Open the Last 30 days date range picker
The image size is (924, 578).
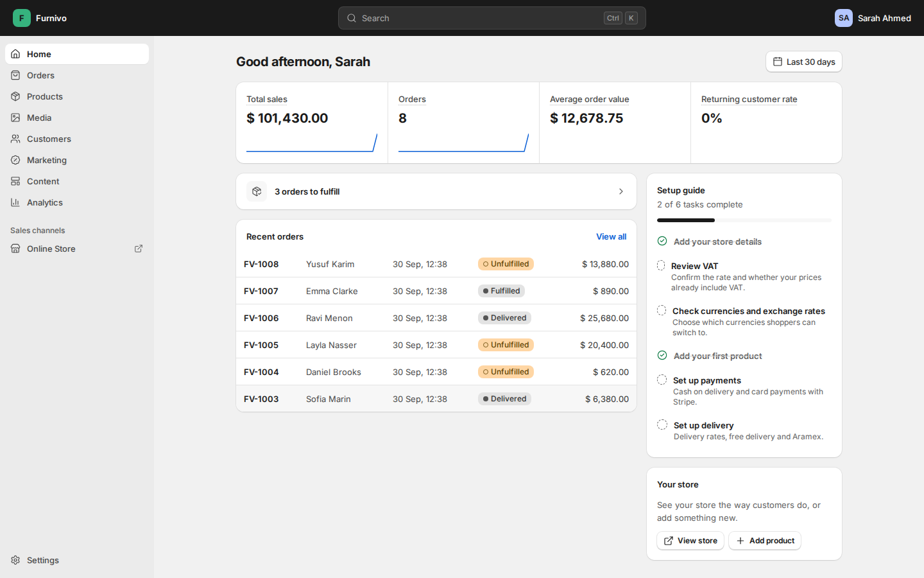804,62
